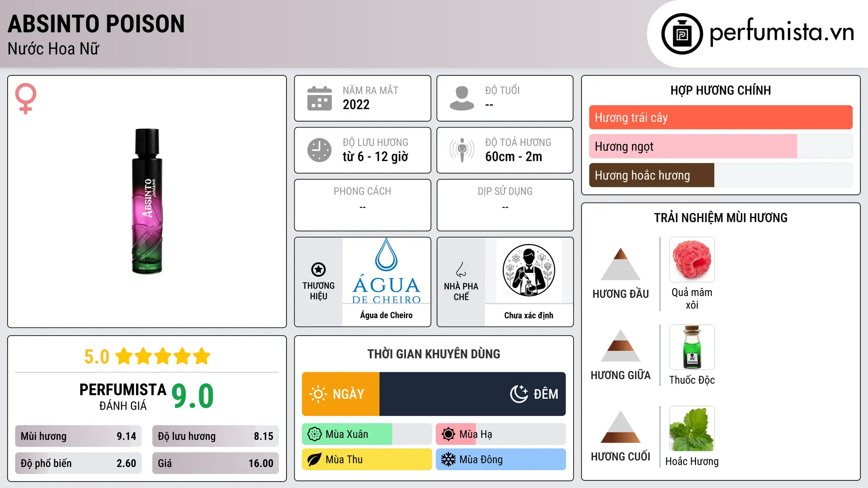The image size is (868, 488).
Task: Click the Độ phổ biến 2.60 score row
Action: tap(78, 463)
